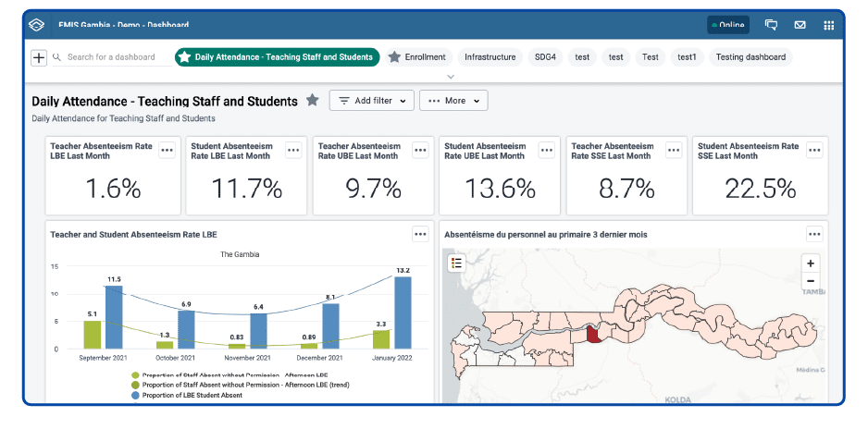Open options for Student Absenteeism Rate SSE card
This screenshot has height=429, width=868.
coord(813,150)
